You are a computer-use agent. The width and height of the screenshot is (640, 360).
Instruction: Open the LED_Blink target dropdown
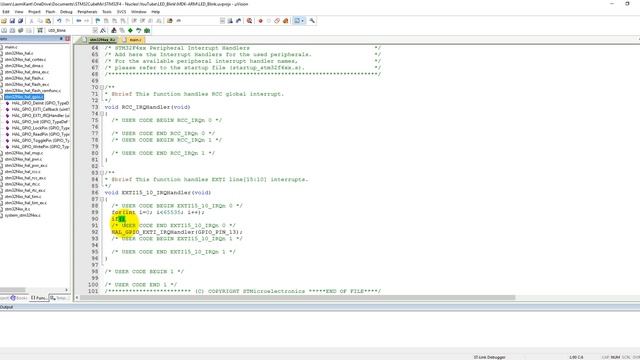[x=95, y=31]
